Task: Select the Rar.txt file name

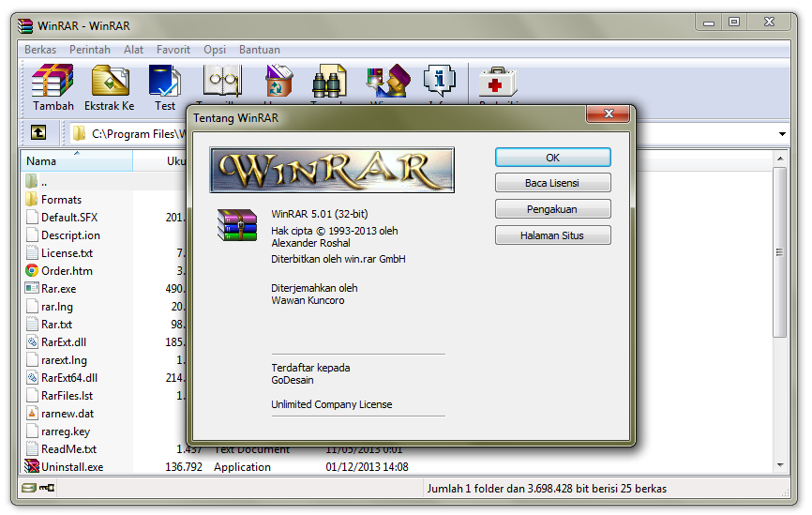Action: (57, 325)
